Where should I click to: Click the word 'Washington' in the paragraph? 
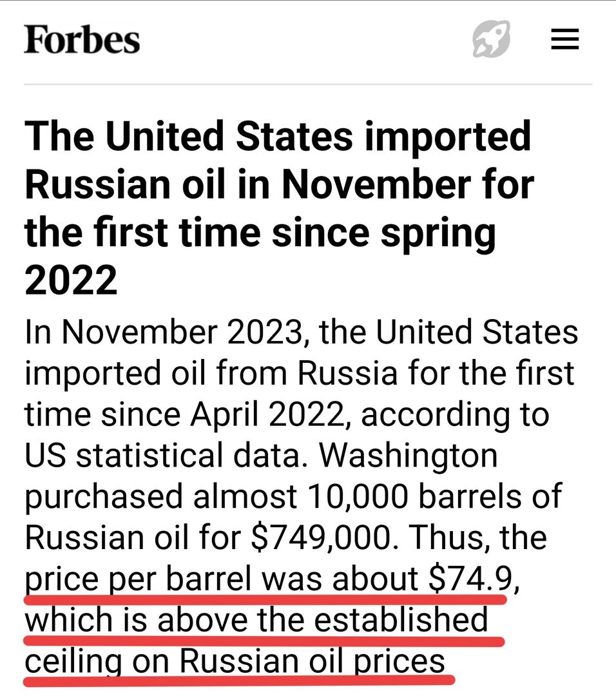tap(409, 456)
